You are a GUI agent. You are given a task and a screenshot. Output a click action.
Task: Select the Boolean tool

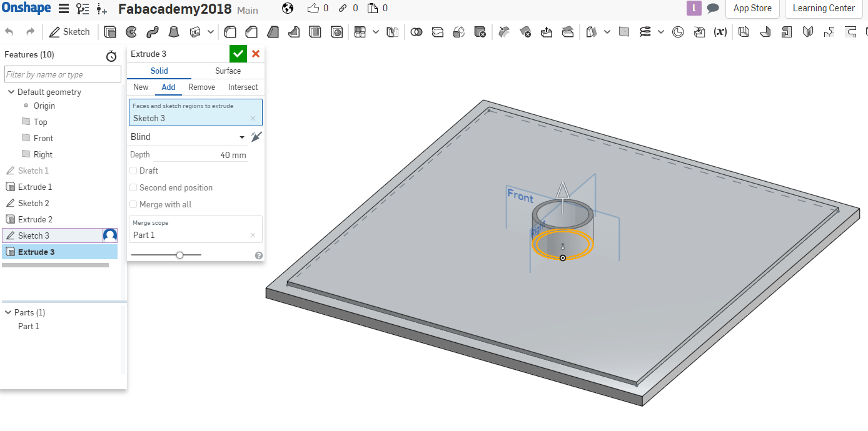[x=416, y=32]
